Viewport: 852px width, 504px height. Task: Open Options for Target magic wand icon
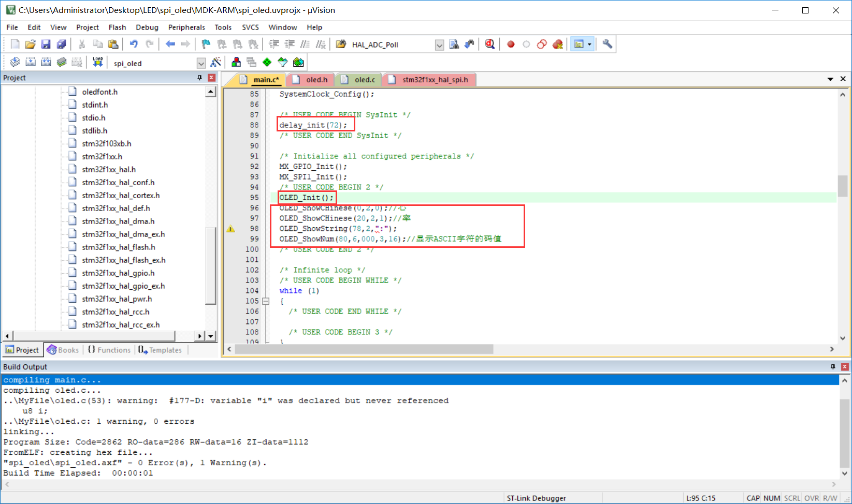coord(216,63)
